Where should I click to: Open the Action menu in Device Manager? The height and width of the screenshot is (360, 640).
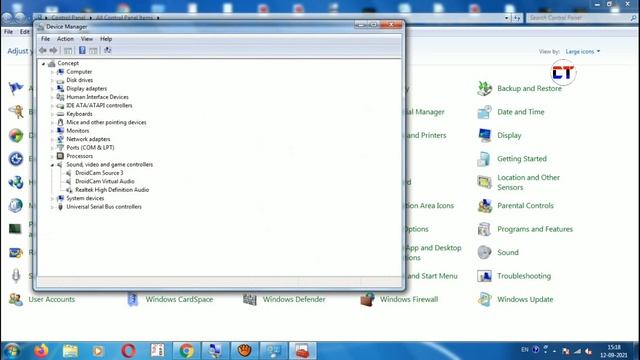click(x=65, y=39)
